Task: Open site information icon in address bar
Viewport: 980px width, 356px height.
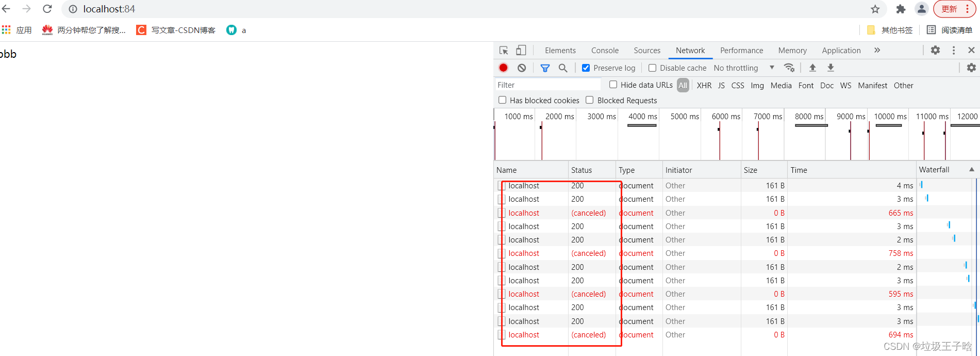Action: coord(73,9)
